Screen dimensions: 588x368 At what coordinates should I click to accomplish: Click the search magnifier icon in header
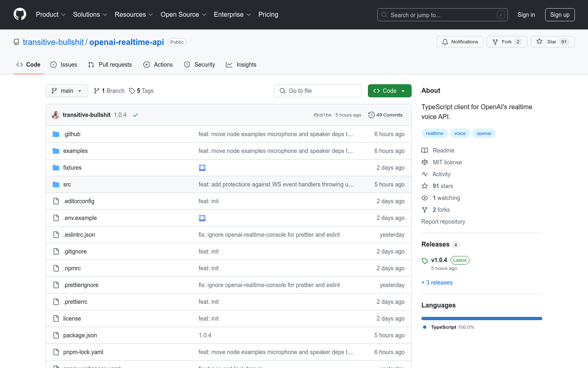click(x=384, y=15)
